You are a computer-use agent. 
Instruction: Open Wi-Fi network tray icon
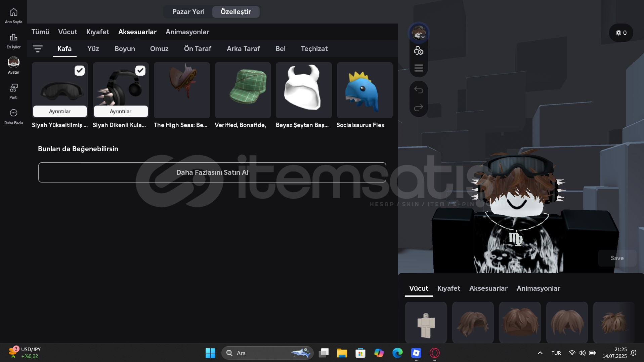coord(571,353)
